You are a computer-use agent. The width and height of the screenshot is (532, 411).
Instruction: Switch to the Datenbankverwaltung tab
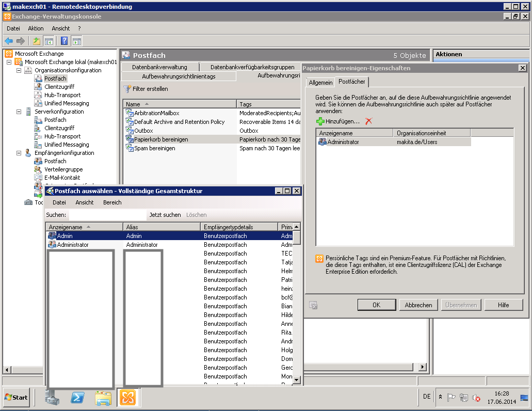(159, 67)
